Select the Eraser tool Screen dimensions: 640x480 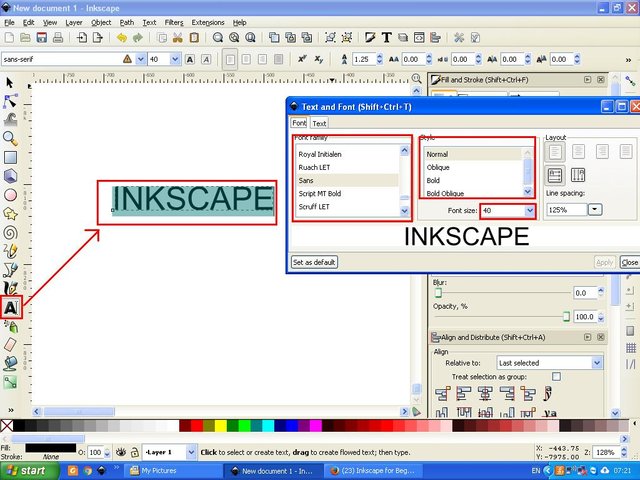(10, 345)
